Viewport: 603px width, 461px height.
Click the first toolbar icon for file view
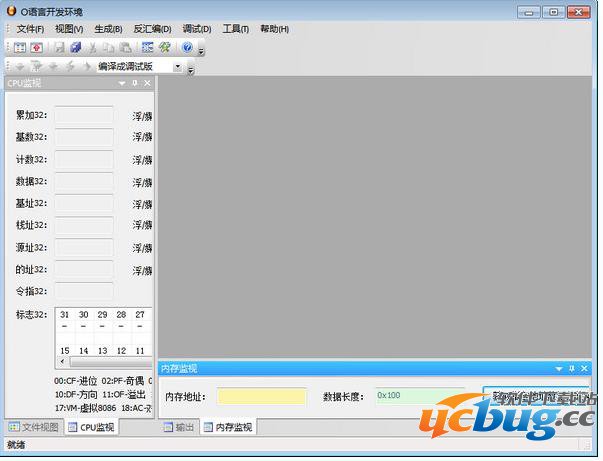pos(20,48)
